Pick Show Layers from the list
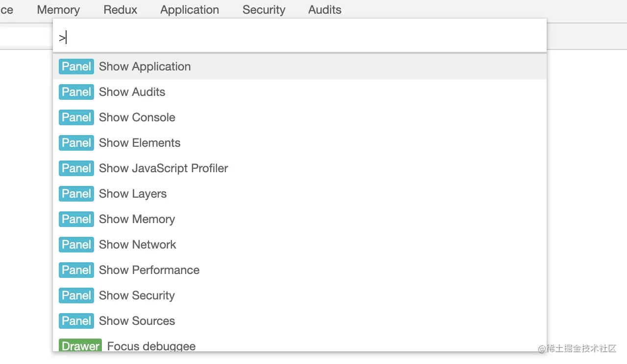Viewport: 627px width, 364px height. coord(133,194)
